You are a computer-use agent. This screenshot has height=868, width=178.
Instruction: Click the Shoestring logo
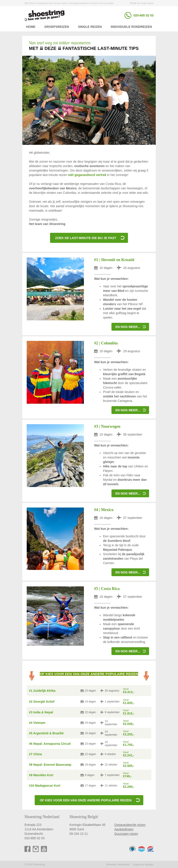point(44,15)
